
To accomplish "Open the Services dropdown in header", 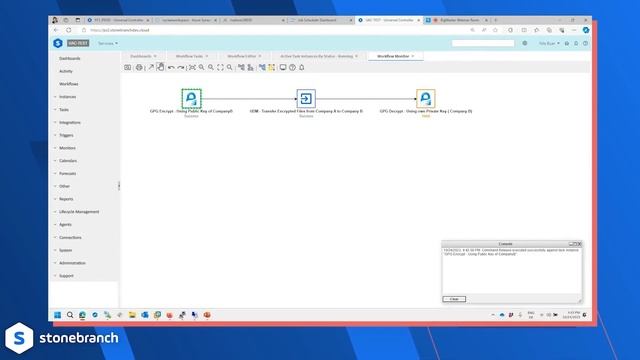I will pyautogui.click(x=108, y=43).
